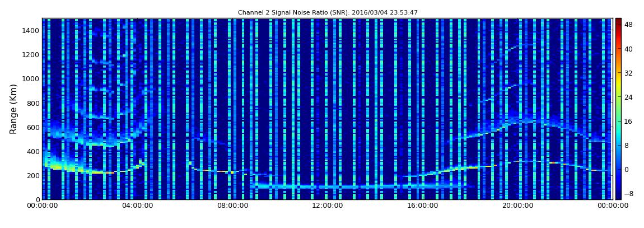Click the 600 range tick label
The height and width of the screenshot is (228, 644).
pyautogui.click(x=34, y=127)
